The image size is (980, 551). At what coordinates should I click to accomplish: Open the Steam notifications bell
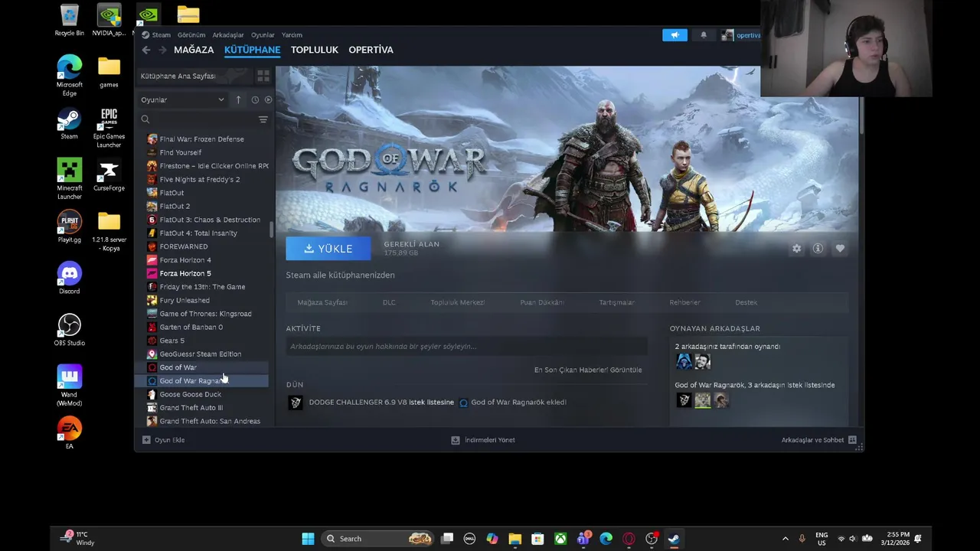704,35
